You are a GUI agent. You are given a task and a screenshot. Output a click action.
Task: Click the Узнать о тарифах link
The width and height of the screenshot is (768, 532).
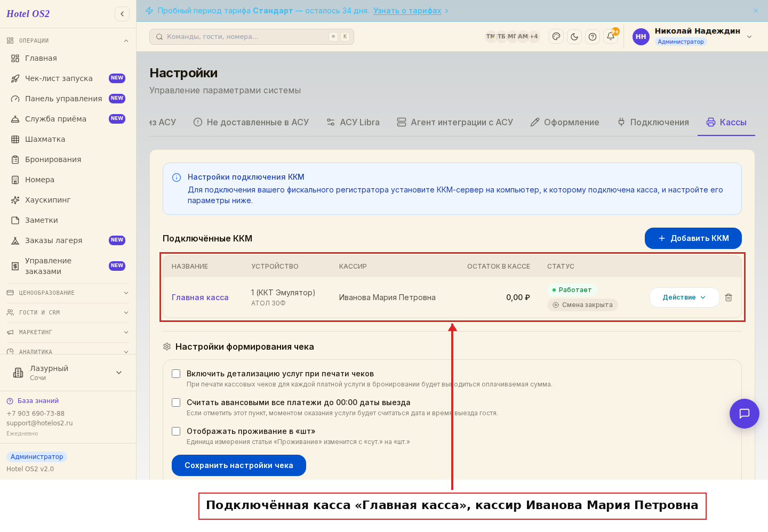click(407, 11)
